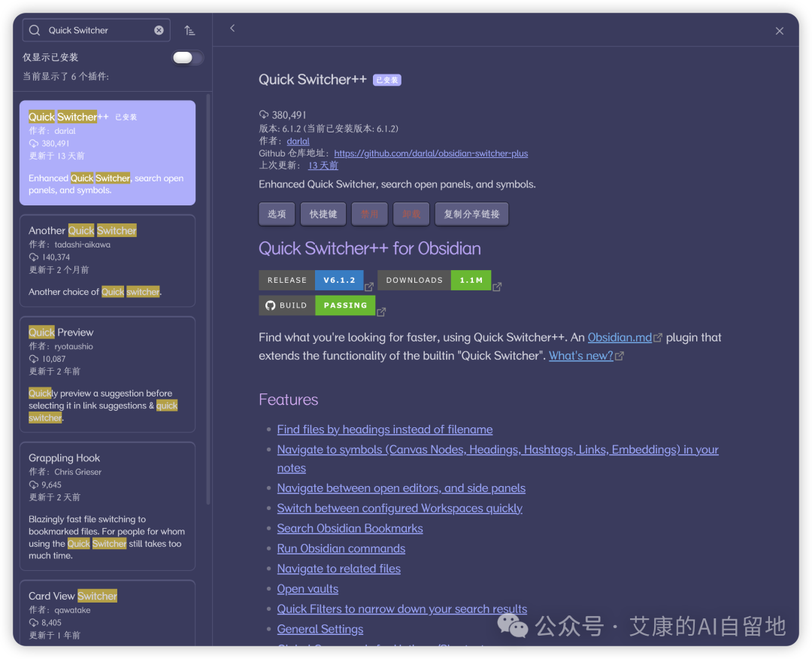Open Run Obsidian commands link
812x659 pixels.
(341, 548)
